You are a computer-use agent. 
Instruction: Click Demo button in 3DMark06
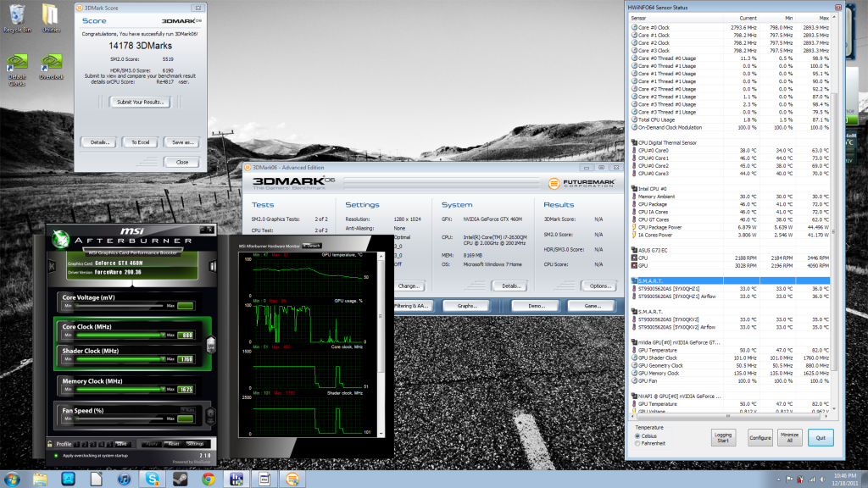click(536, 306)
